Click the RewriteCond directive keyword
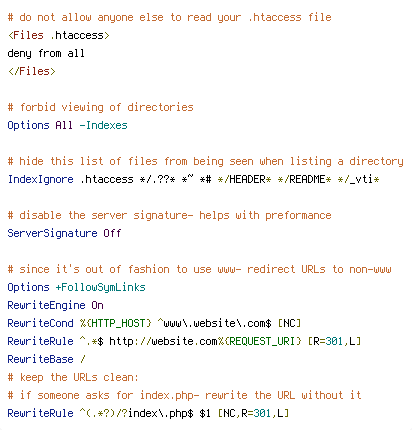 click(40, 323)
